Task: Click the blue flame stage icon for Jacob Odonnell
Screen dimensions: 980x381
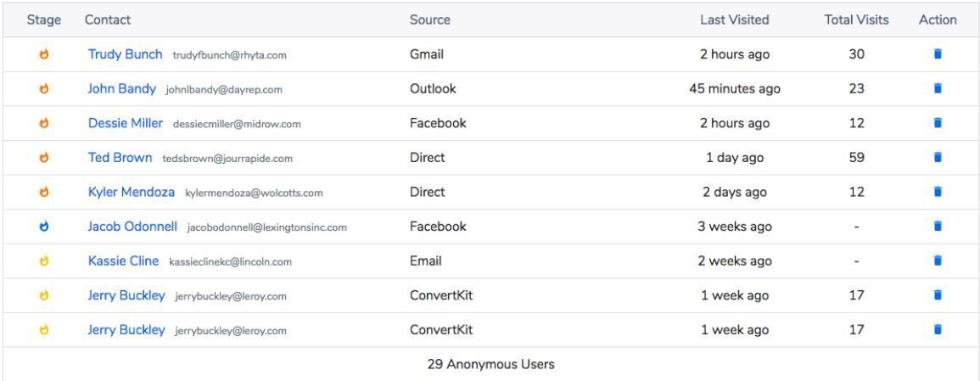Action: pyautogui.click(x=44, y=227)
